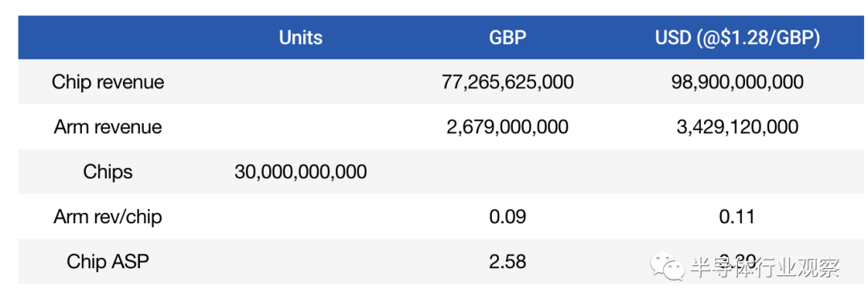Click the USD (@$1.28/GBP) column header
The image size is (868, 306).
(737, 38)
